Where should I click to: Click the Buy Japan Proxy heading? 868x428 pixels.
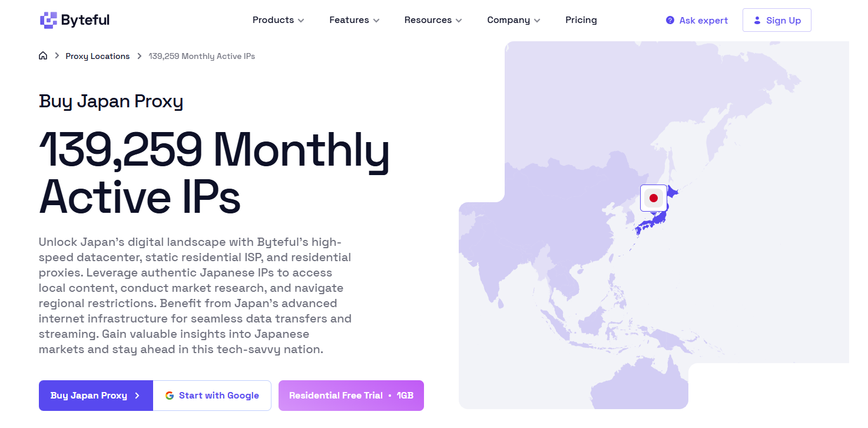tap(111, 101)
